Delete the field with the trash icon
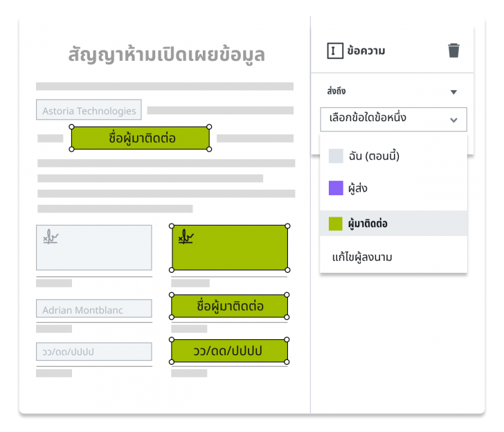This screenshot has height=432, width=504. point(453,51)
